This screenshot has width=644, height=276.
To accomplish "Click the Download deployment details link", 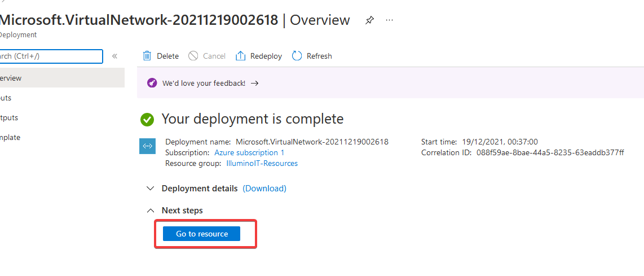I will 264,189.
